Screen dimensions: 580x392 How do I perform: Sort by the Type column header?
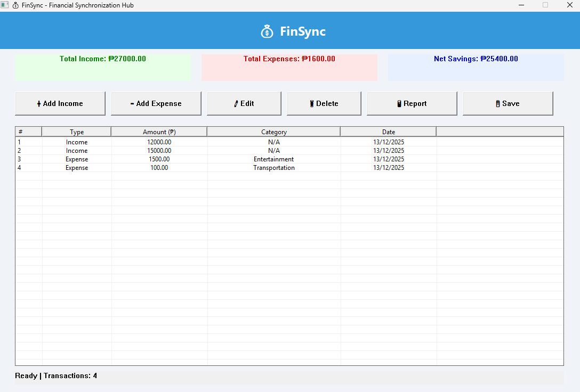coord(77,132)
